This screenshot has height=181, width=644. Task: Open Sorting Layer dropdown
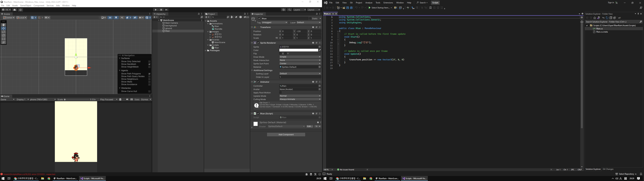pos(300,74)
